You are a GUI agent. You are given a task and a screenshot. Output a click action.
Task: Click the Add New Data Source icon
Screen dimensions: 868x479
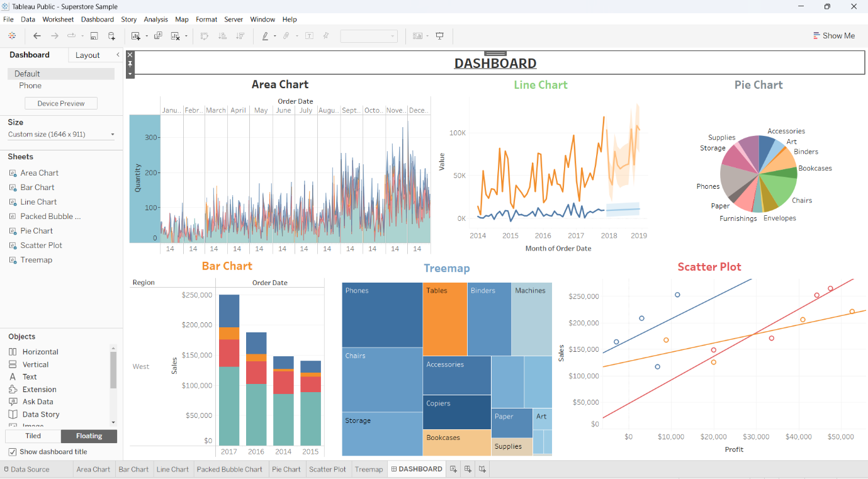pos(111,36)
